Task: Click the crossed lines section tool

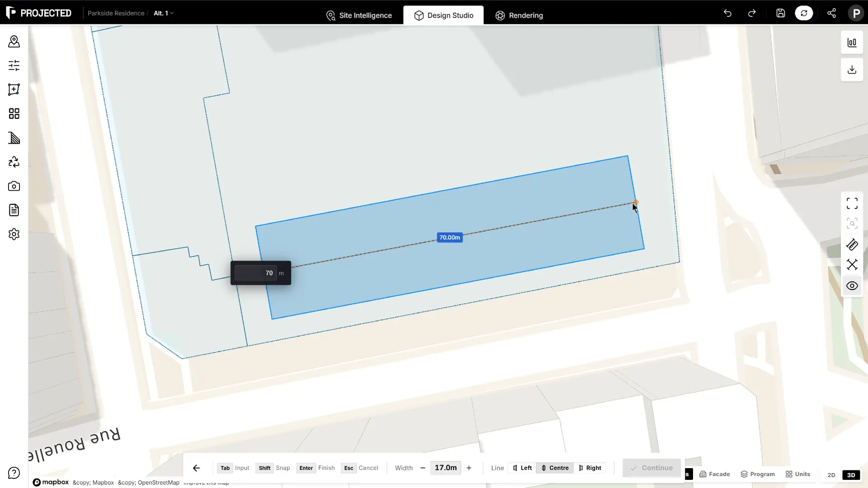Action: pyautogui.click(x=852, y=264)
